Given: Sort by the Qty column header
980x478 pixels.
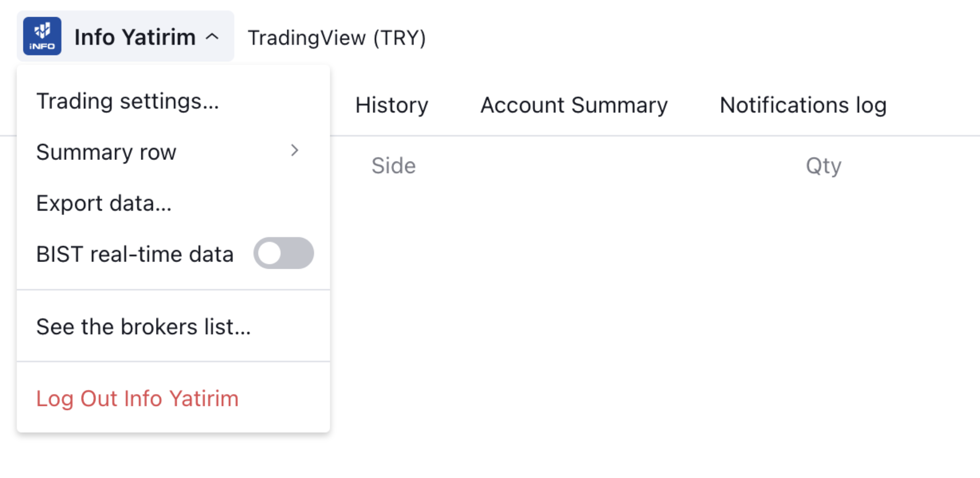Looking at the screenshot, I should pos(823,166).
